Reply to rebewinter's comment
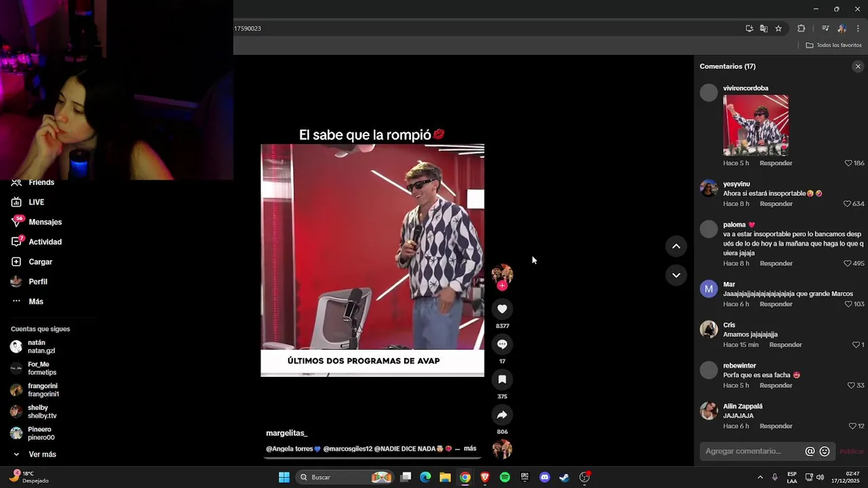Image resolution: width=868 pixels, height=488 pixels. [776, 386]
